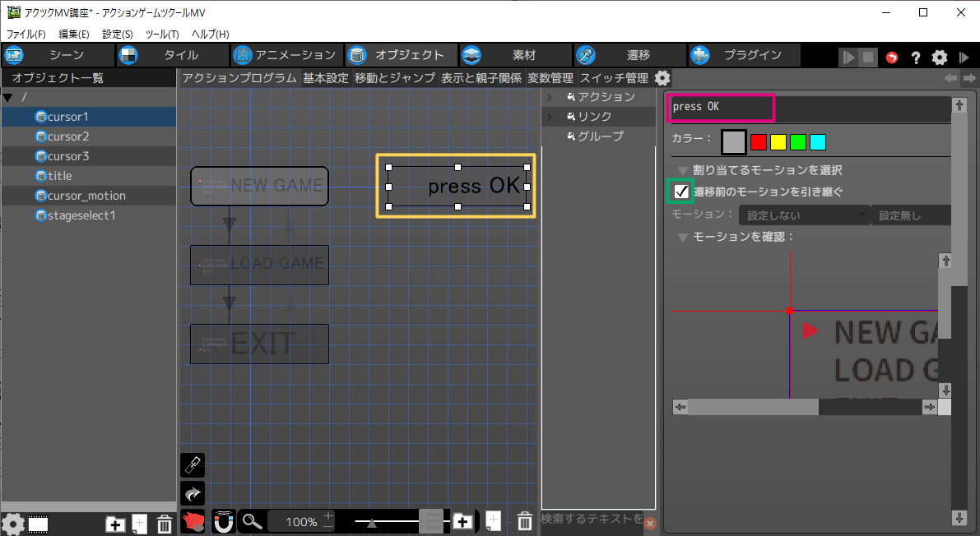This screenshot has height=536, width=980.
Task: Click the chain link tool icon
Action: point(192,465)
